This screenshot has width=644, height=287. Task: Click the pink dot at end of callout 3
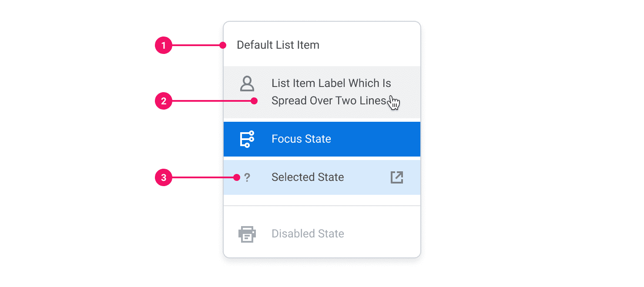pos(237,177)
